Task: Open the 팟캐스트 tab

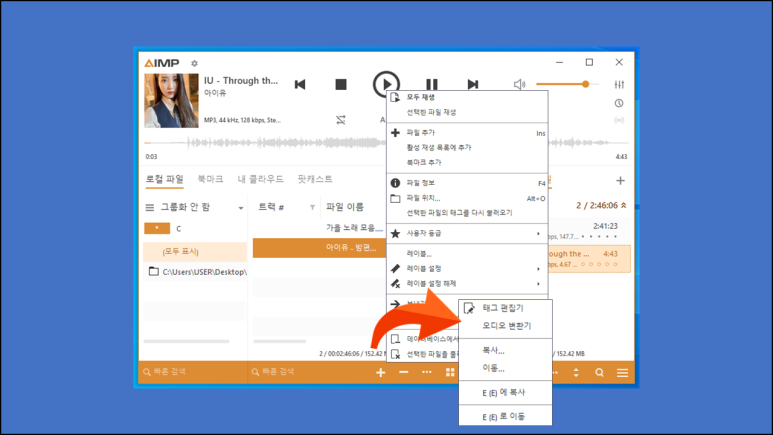Action: pyautogui.click(x=315, y=179)
